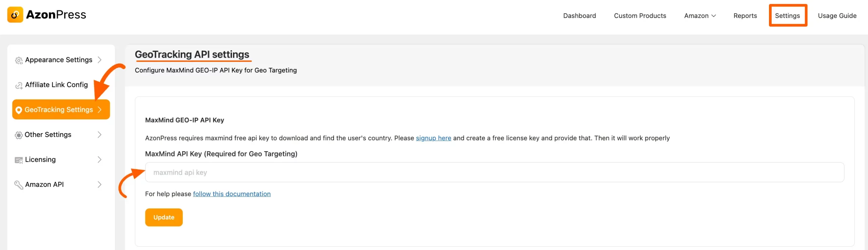Expand Other Settings using the chevron

click(99, 135)
